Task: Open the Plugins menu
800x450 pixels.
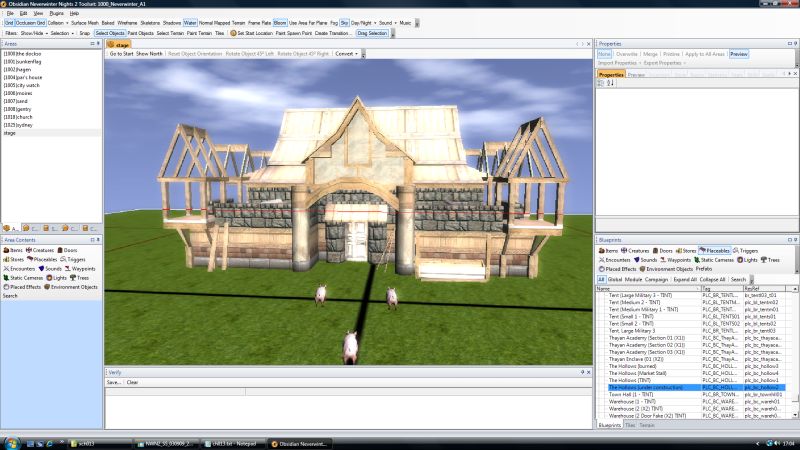Action: (x=56, y=13)
